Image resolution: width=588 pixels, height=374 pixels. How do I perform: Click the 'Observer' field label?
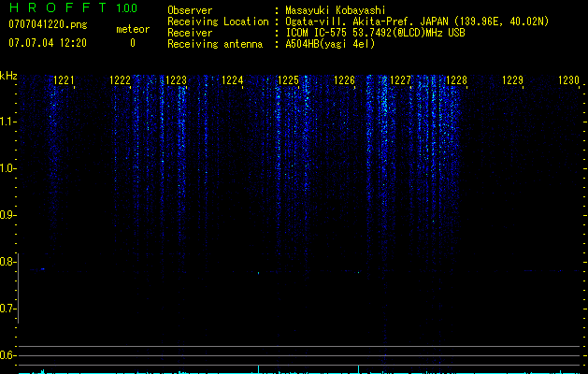pyautogui.click(x=190, y=10)
